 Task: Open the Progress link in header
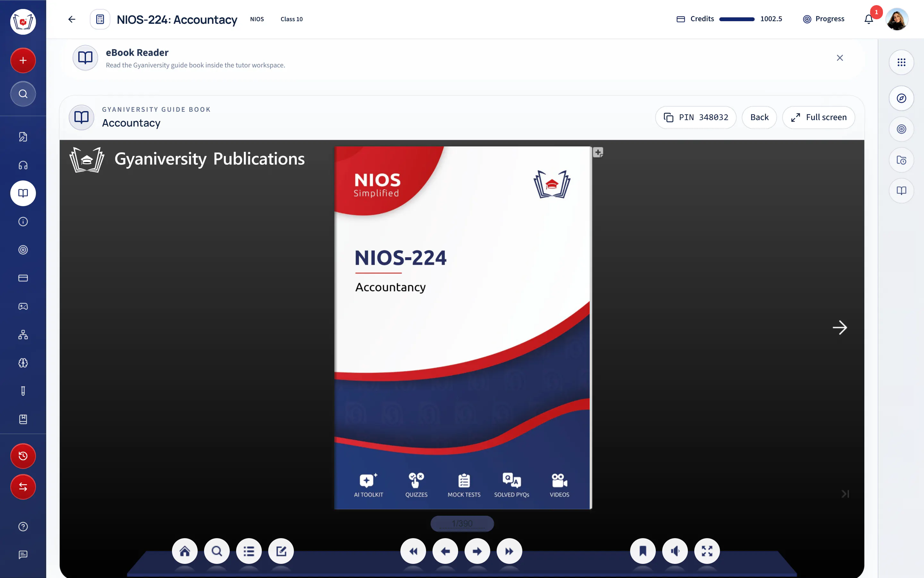tap(824, 19)
